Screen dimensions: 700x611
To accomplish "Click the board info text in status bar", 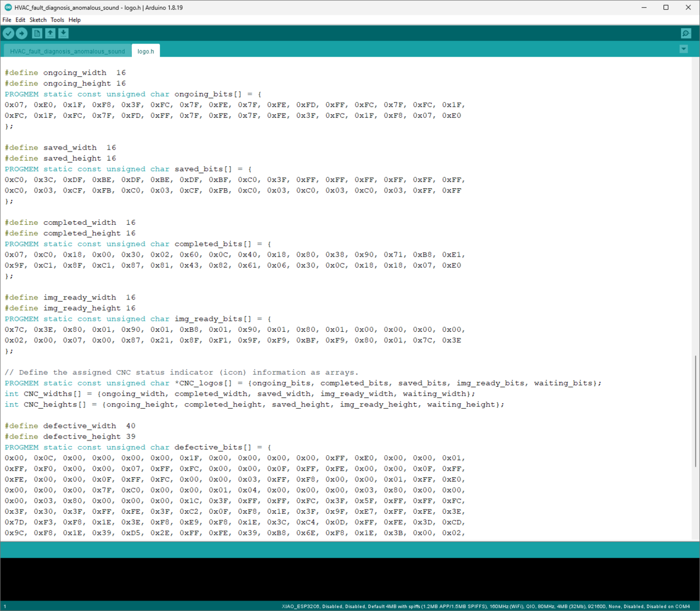I will [486, 606].
